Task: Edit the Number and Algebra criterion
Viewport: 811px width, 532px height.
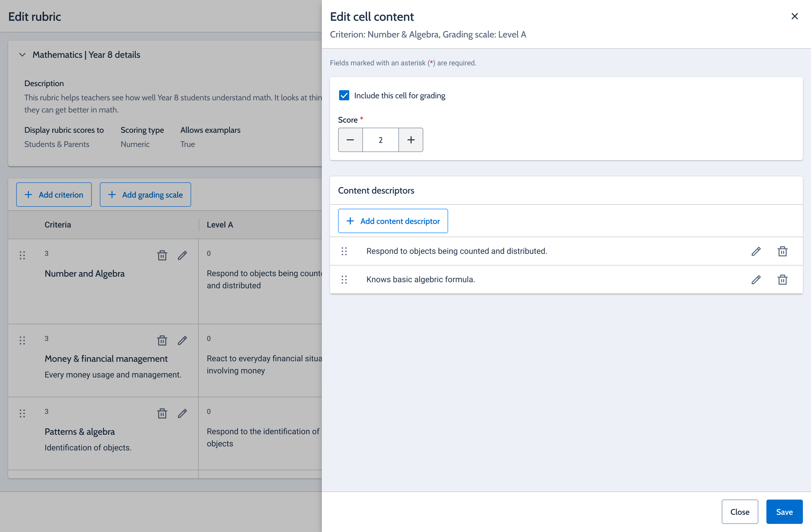Action: pos(182,255)
